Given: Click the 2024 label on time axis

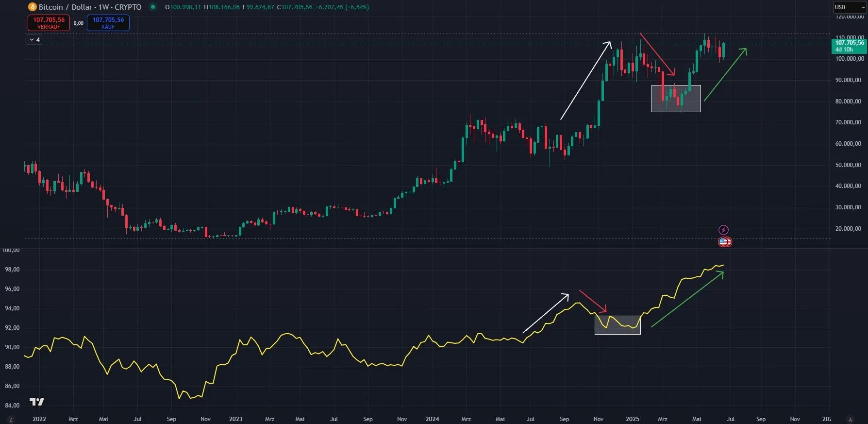Looking at the screenshot, I should [x=432, y=419].
